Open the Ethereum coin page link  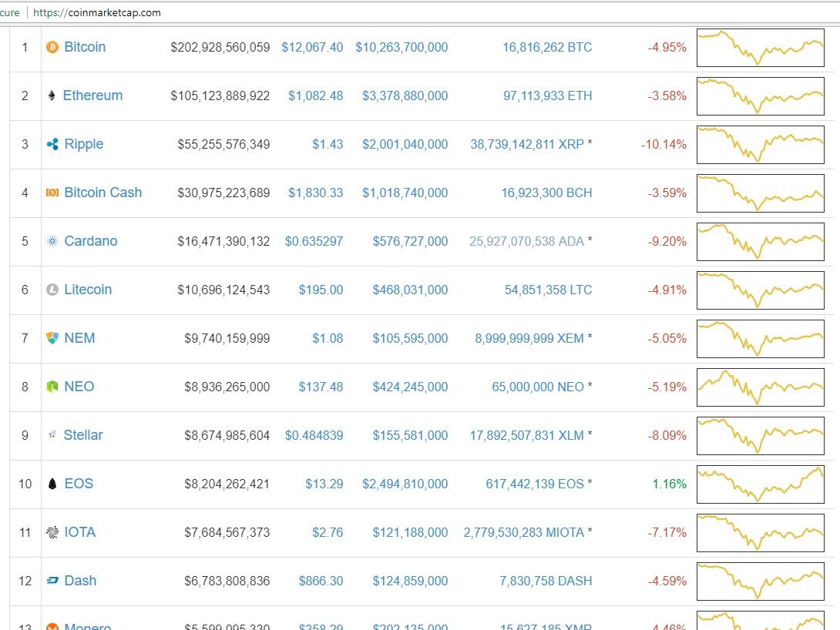tap(92, 96)
